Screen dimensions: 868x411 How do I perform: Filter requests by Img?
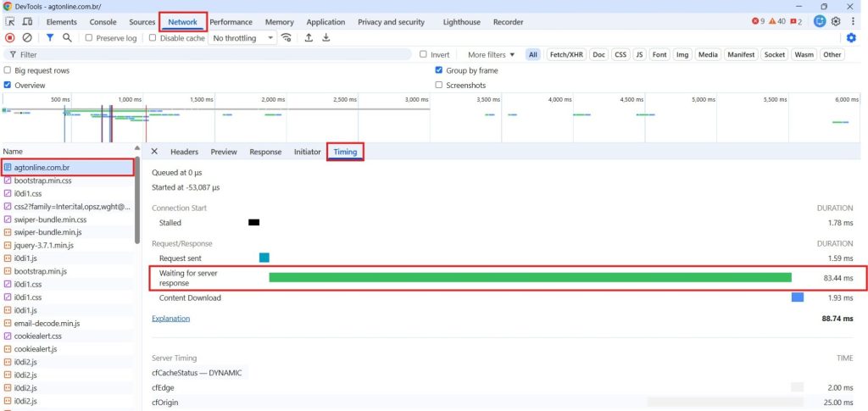(682, 55)
